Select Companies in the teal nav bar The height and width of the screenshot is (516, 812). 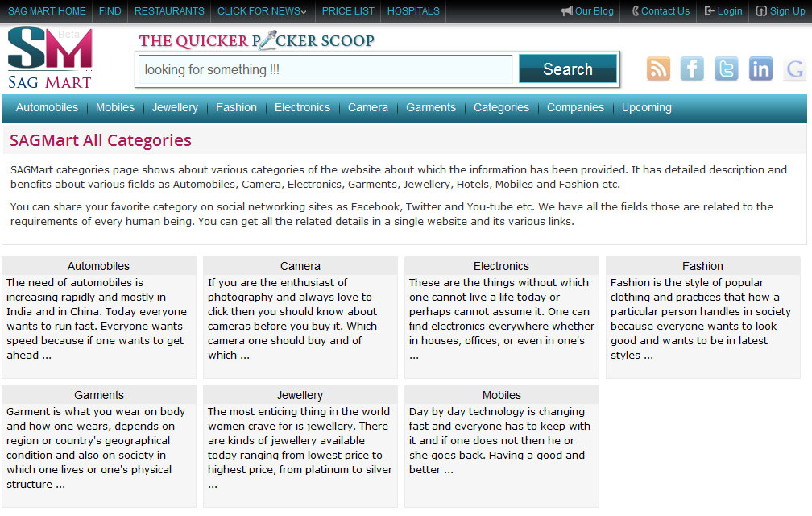pyautogui.click(x=575, y=107)
